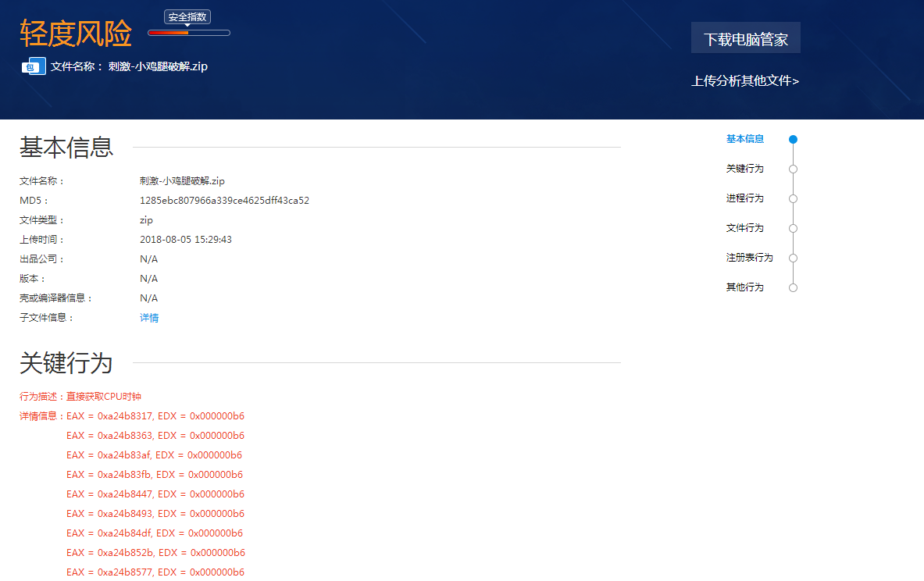Viewport: 924px width, 581px height.
Task: Open 上传分析其他文件 link
Action: [744, 80]
